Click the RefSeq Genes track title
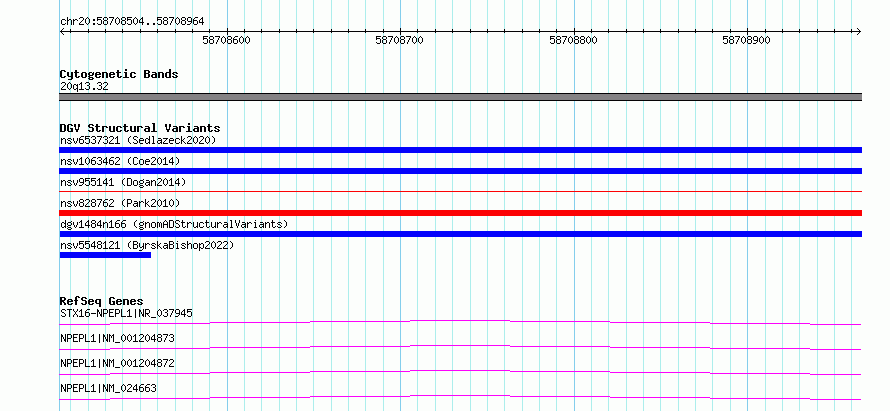This screenshot has height=411, width=890. click(x=102, y=301)
